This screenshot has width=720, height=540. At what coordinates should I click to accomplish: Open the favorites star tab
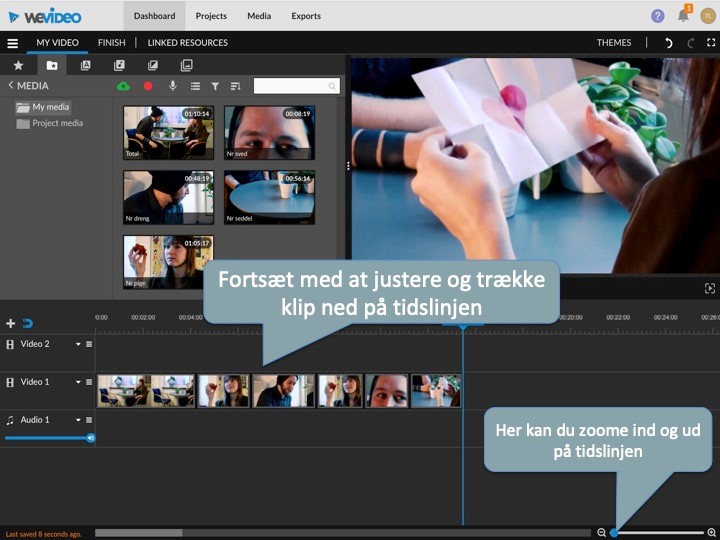[18, 65]
